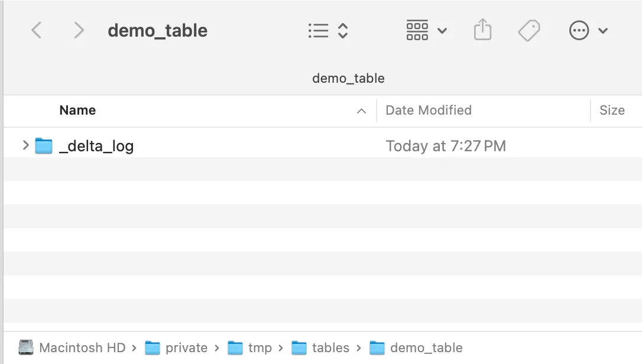The image size is (642, 364).
Task: Sort by the Date Modified column
Action: tap(428, 110)
